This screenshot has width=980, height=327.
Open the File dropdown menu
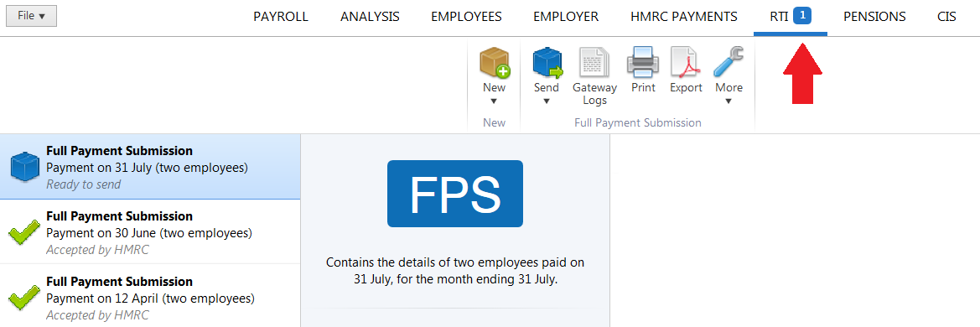coord(31,16)
